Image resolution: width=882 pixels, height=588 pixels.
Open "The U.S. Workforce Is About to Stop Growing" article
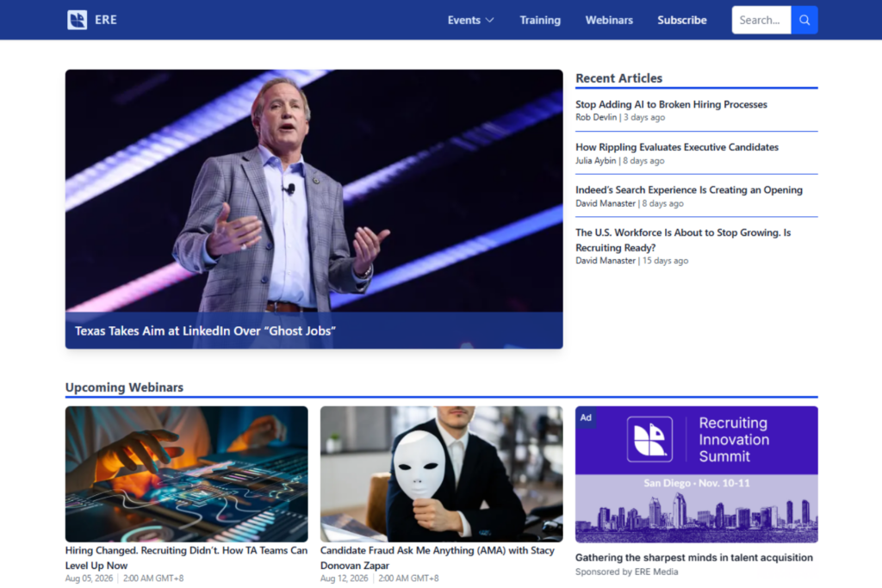(683, 240)
